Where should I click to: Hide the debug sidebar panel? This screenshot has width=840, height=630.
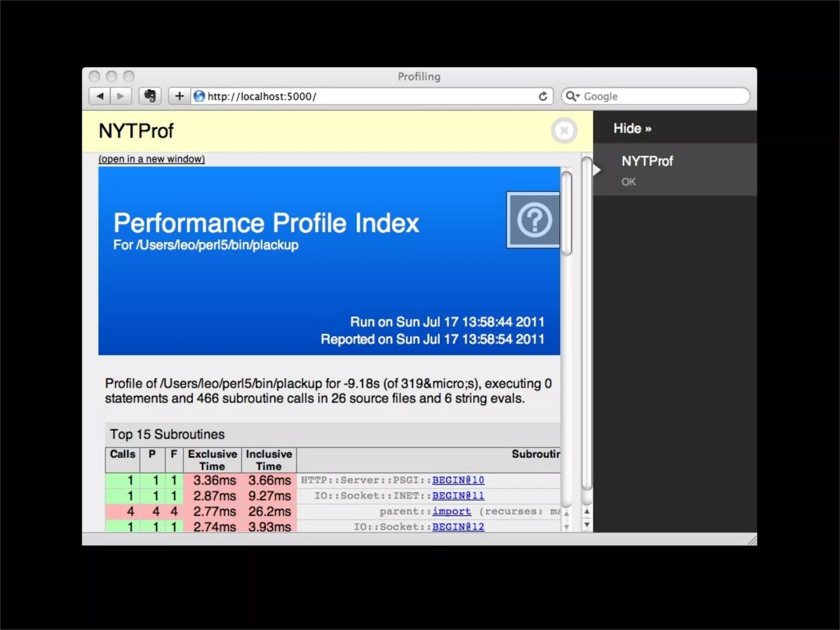coord(632,128)
